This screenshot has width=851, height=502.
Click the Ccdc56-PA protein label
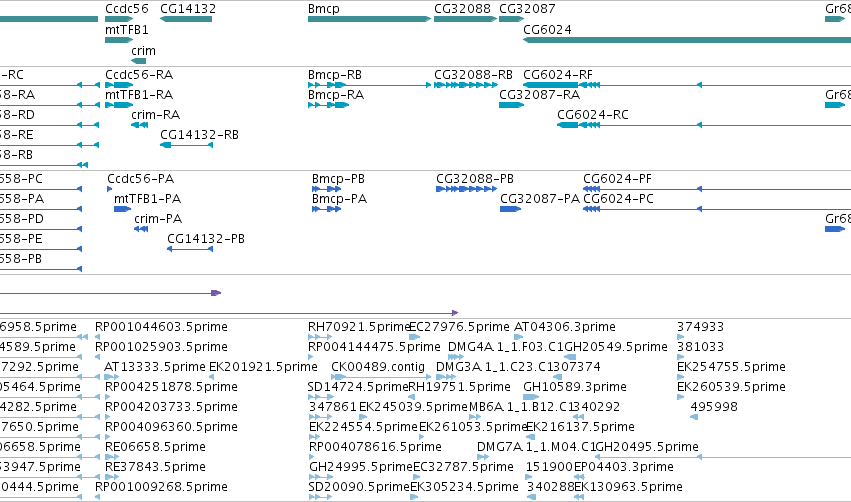coord(141,179)
